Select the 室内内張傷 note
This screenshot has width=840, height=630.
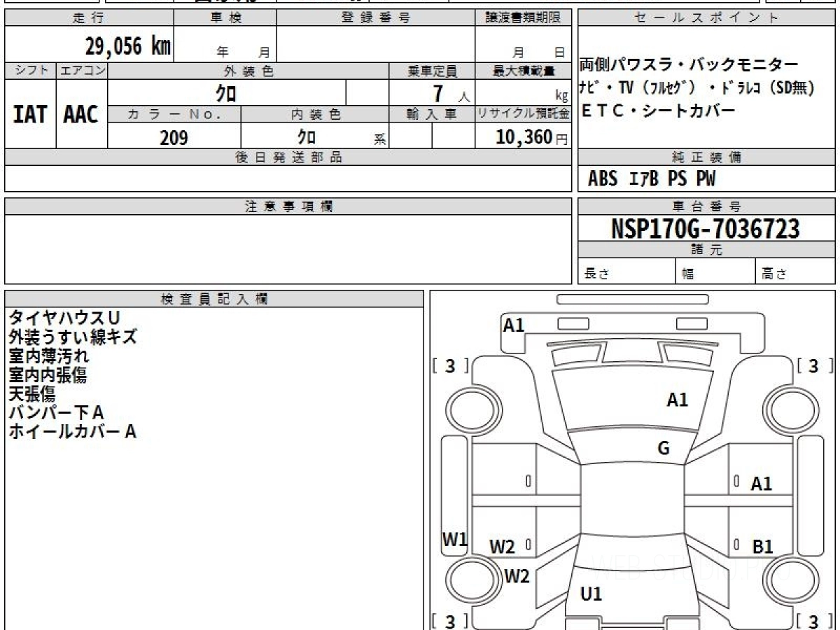48,375
